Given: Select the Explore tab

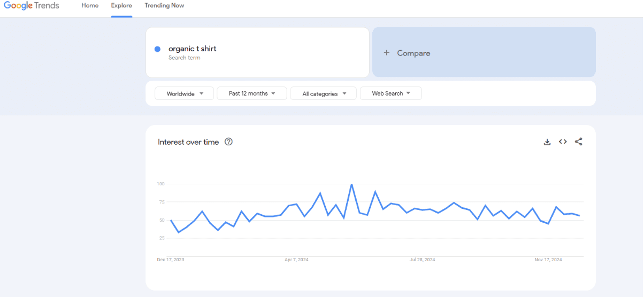Looking at the screenshot, I should [121, 5].
